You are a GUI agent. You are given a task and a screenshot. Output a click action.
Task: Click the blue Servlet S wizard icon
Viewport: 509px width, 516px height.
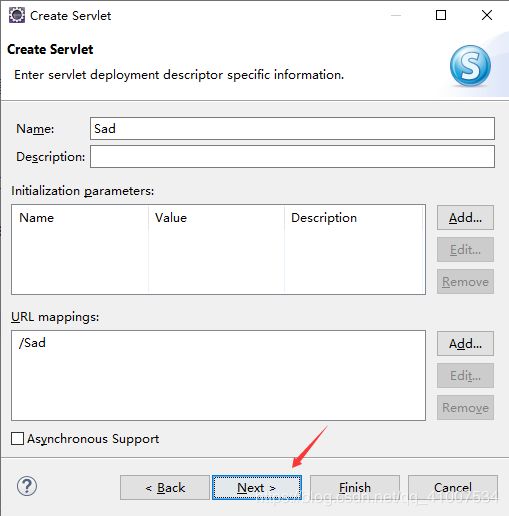pyautogui.click(x=470, y=66)
